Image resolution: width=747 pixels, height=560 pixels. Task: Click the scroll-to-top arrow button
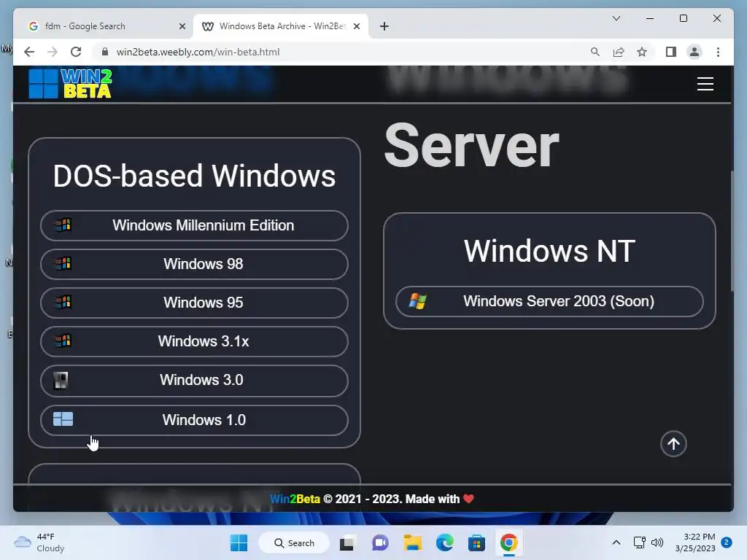[673, 444]
